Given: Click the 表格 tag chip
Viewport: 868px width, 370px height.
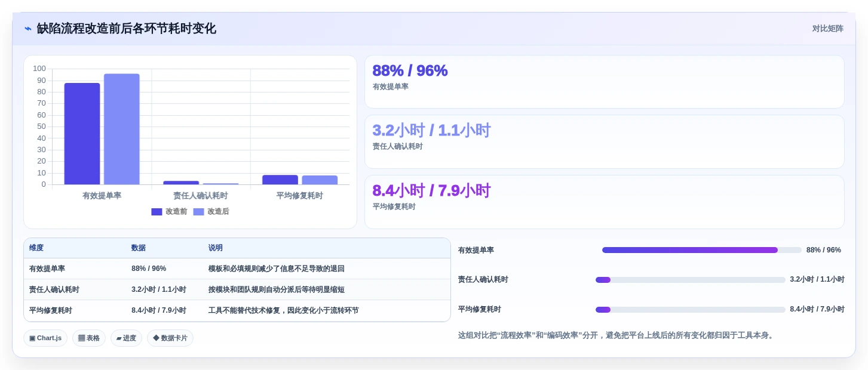Looking at the screenshot, I should 89,338.
